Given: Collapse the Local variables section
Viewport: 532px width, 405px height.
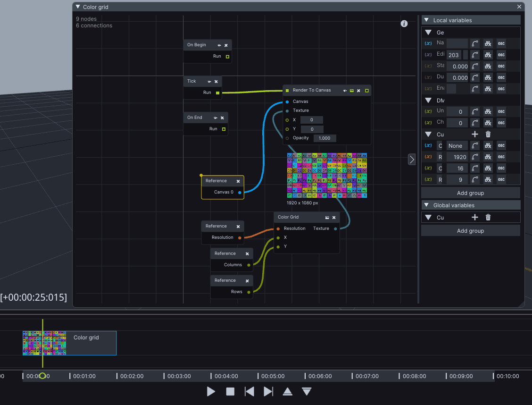Looking at the screenshot, I should (426, 20).
